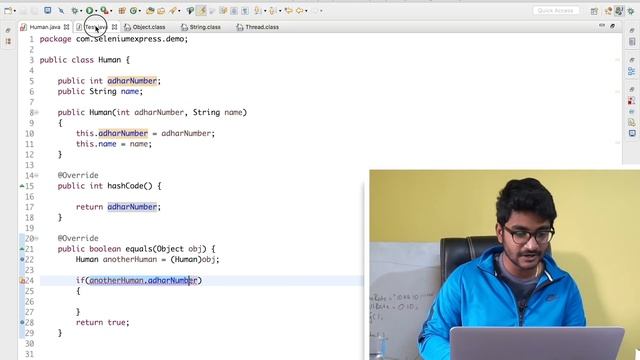Click 'return true;' on line 28
The width and height of the screenshot is (640, 360).
point(102,322)
